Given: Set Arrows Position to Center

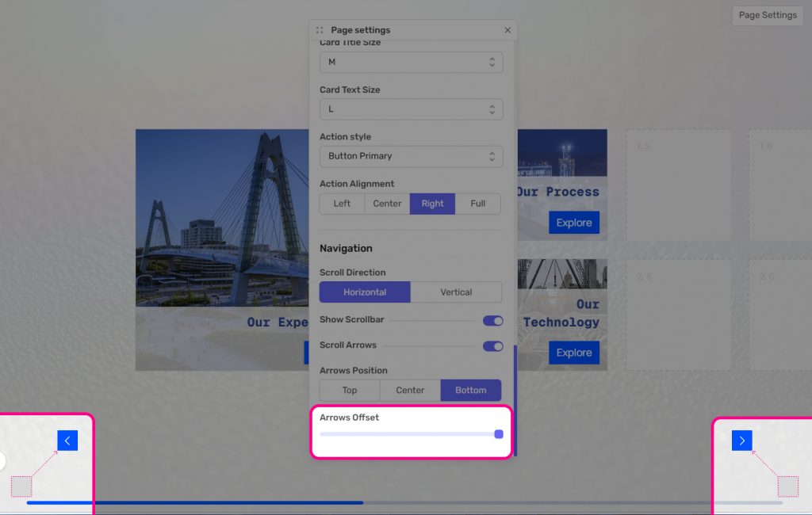Looking at the screenshot, I should (x=410, y=390).
